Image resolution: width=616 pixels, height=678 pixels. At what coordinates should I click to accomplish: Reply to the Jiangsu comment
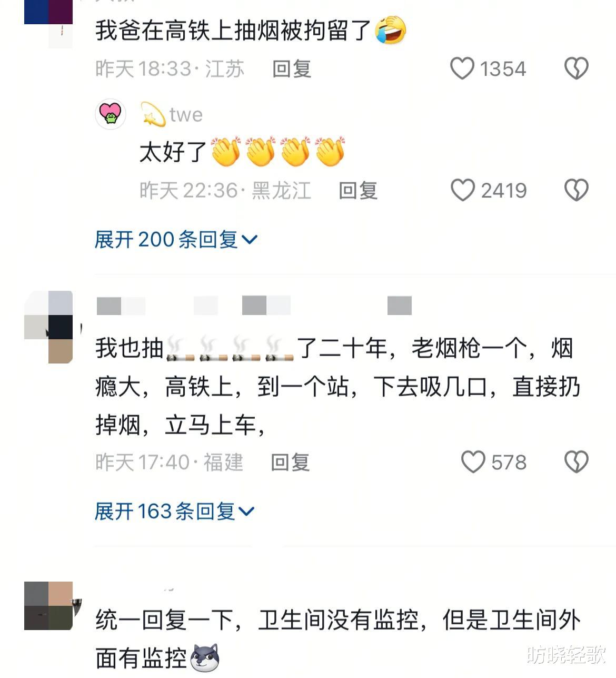[292, 69]
